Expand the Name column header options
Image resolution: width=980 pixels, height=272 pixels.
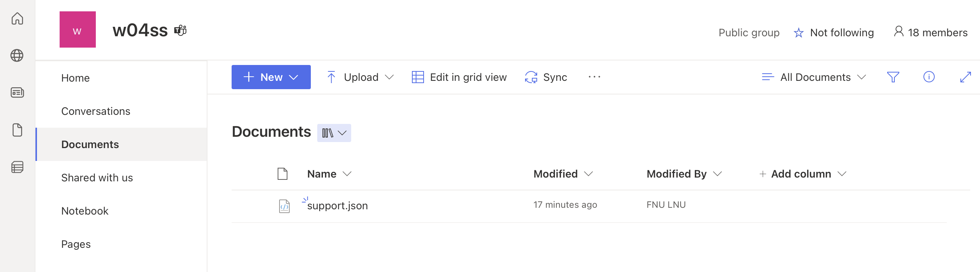click(x=347, y=174)
